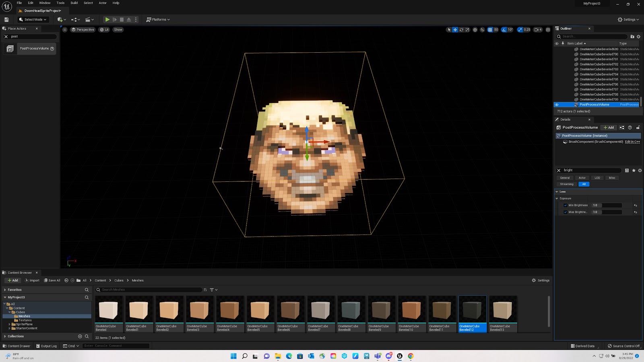Open Discord from the Windows taskbar
644x362 pixels.
pyautogui.click(x=389, y=356)
